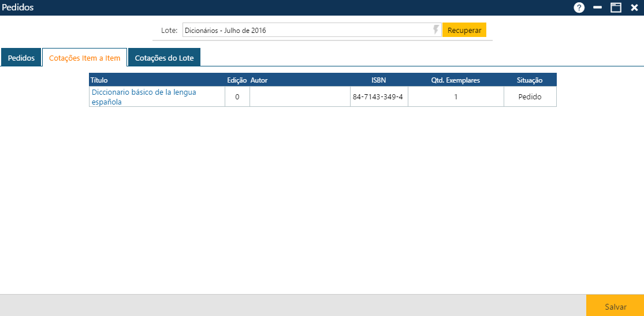Open the Cotações do Lote tab
Viewport: 644px width, 316px height.
coord(164,58)
